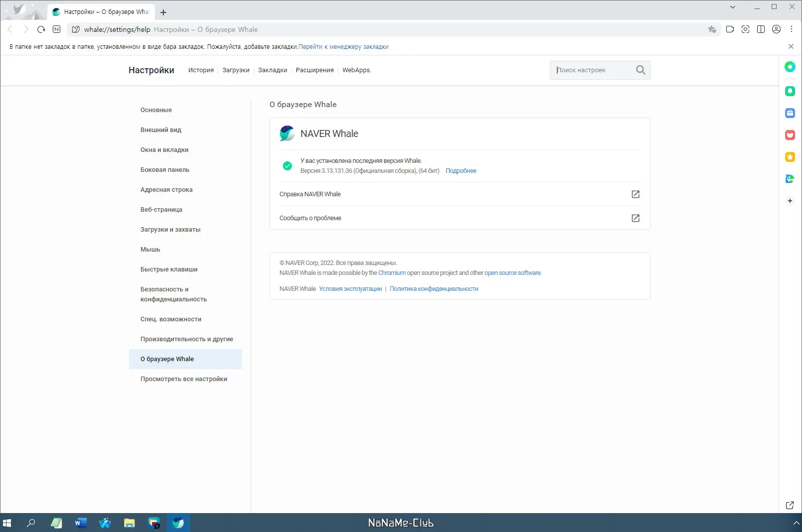The height and width of the screenshot is (532, 802).
Task: Open the user profile icon in toolbar
Action: point(777,29)
